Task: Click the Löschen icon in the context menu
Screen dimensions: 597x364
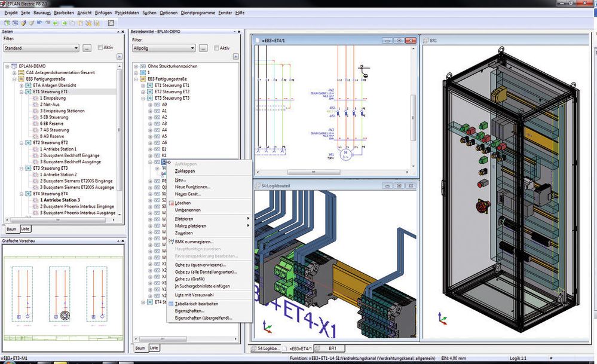Action: 172,203
